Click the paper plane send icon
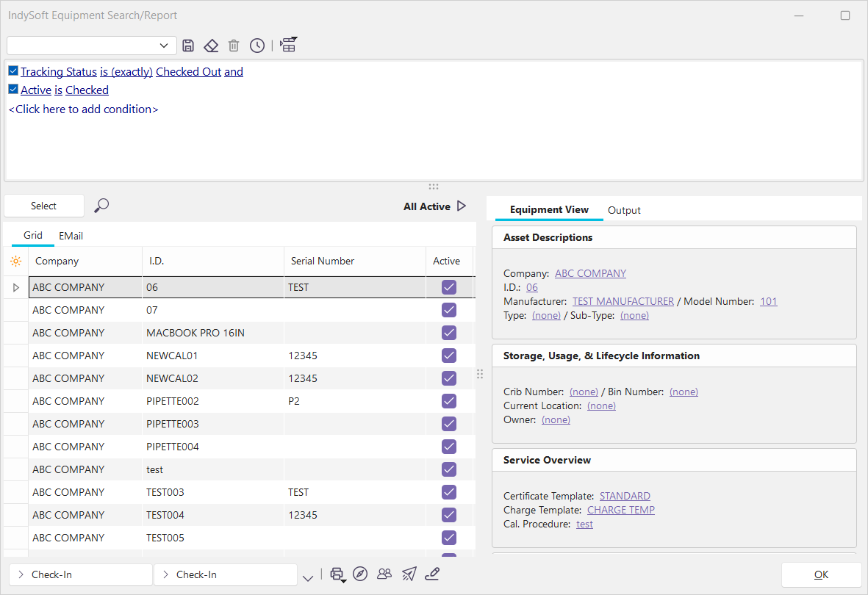 pos(409,574)
